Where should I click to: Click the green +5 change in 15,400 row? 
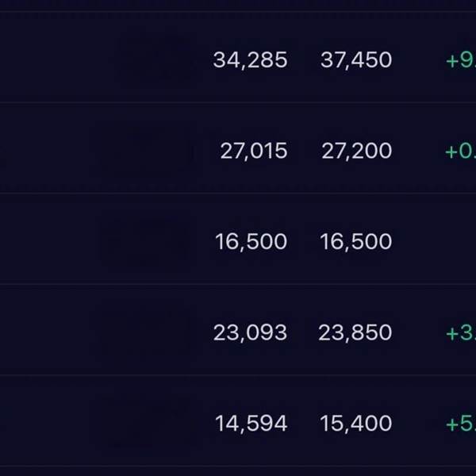click(460, 424)
